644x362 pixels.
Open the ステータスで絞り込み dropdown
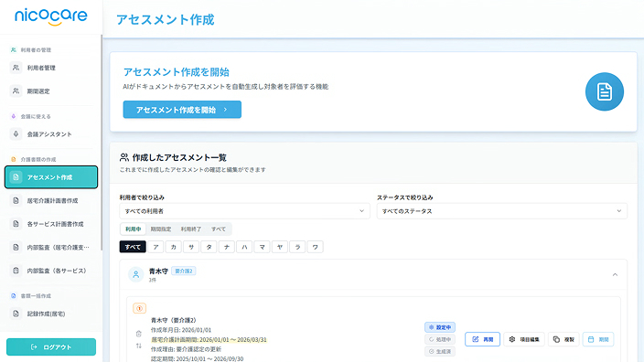tap(502, 211)
